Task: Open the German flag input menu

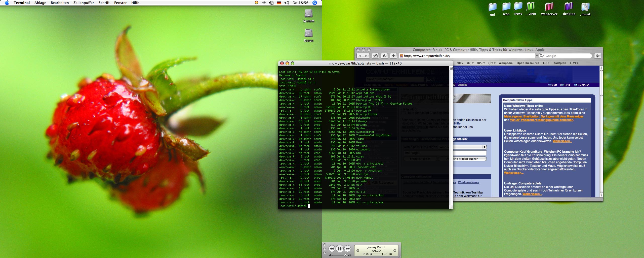Action: [x=279, y=3]
